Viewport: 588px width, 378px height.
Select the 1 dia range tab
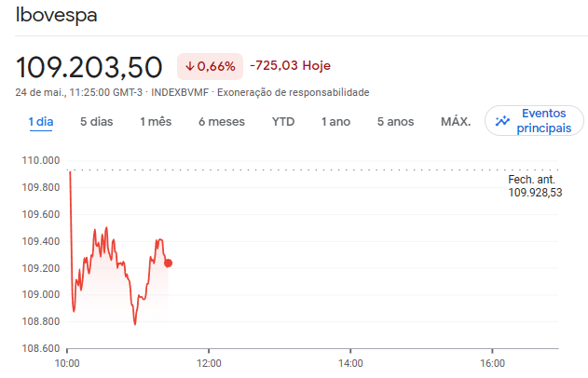(x=41, y=122)
